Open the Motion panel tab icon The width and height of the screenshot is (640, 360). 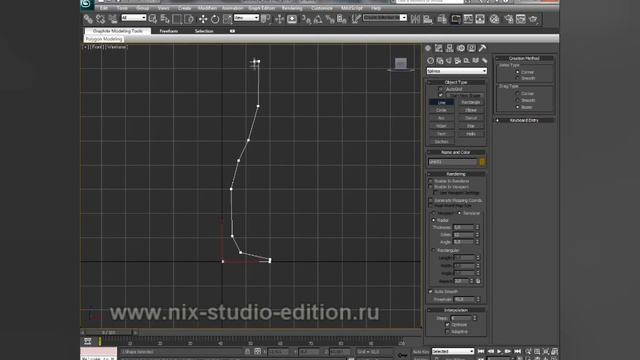(x=460, y=48)
